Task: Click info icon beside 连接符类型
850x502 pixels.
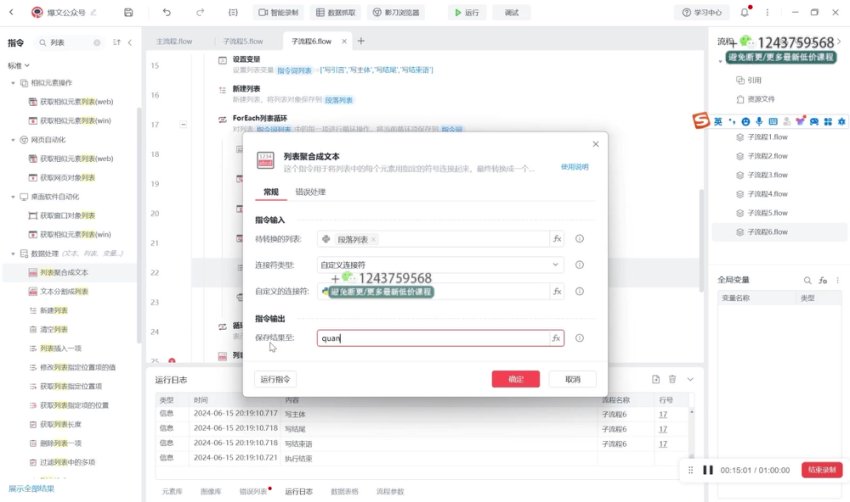Action: [x=579, y=265]
